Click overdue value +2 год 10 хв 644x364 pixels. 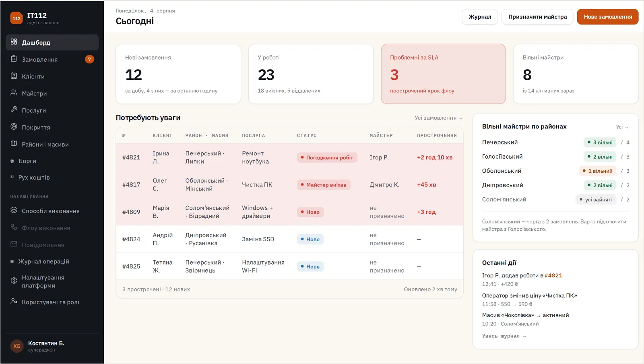435,157
